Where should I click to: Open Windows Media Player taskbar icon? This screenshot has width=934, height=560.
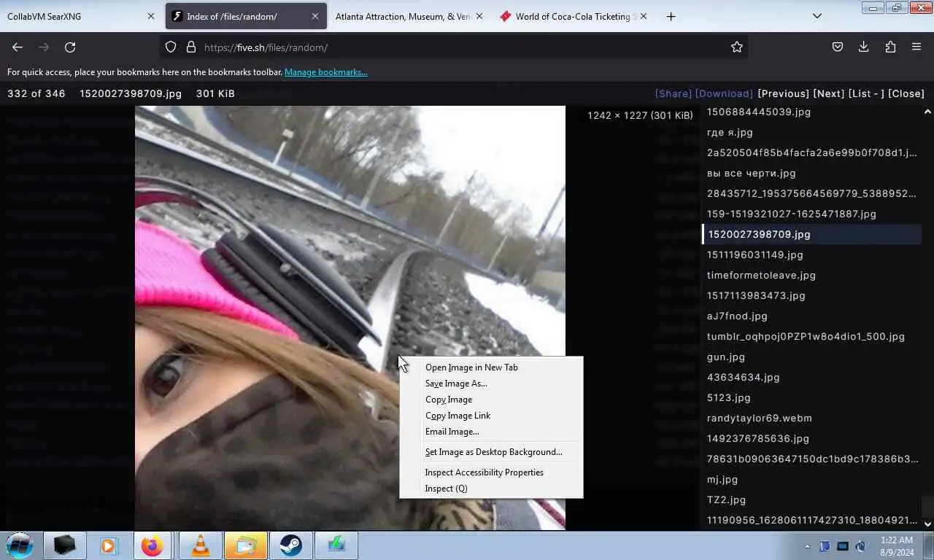point(108,545)
